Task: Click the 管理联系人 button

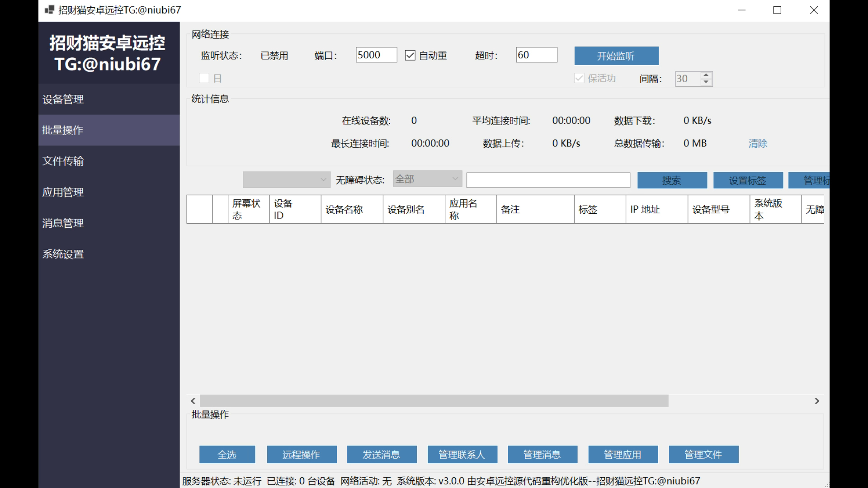Action: (x=462, y=455)
